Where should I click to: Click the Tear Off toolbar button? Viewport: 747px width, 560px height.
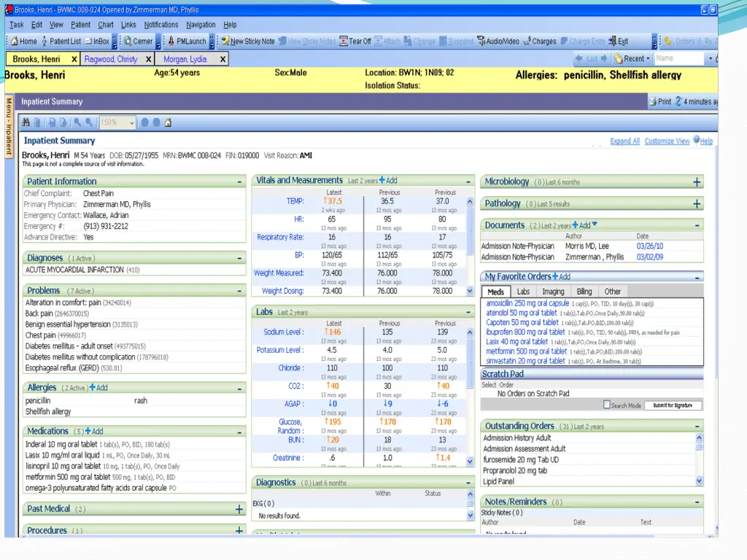[x=355, y=42]
